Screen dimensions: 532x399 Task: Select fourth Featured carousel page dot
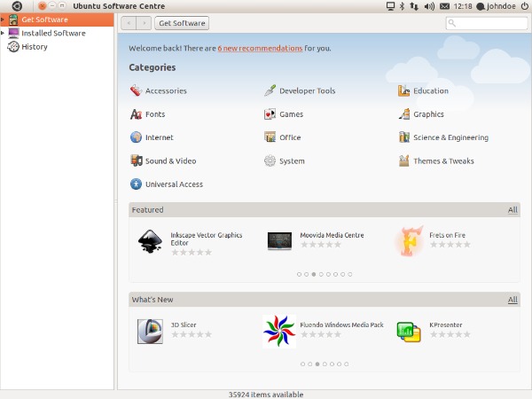[321, 274]
